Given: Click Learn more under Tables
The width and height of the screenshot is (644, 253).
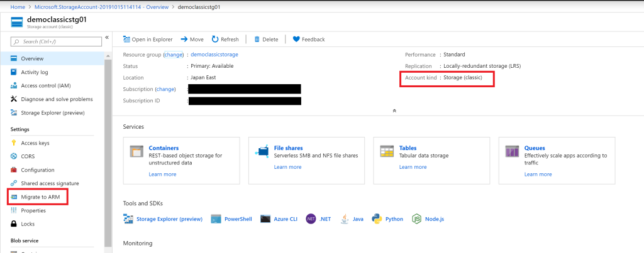Looking at the screenshot, I should coord(413,167).
